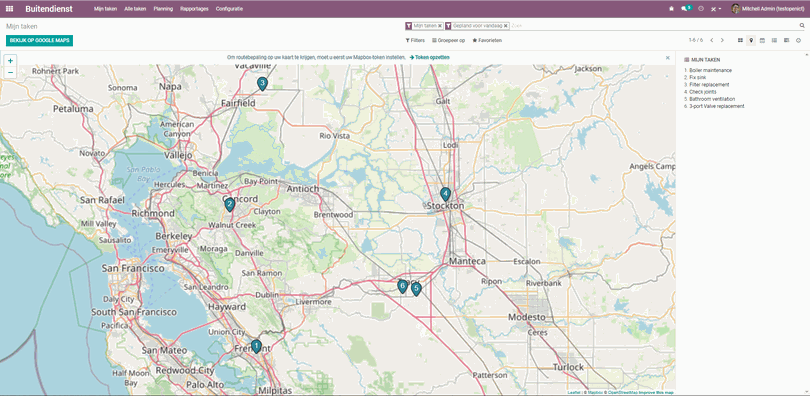Click the search magnifier icon
This screenshot has width=810, height=396.
(x=802, y=25)
